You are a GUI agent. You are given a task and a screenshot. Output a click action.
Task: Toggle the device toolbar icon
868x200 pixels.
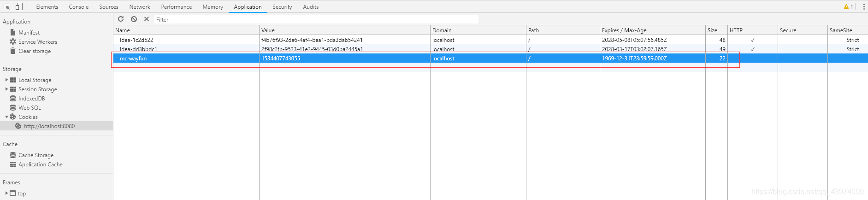[19, 6]
